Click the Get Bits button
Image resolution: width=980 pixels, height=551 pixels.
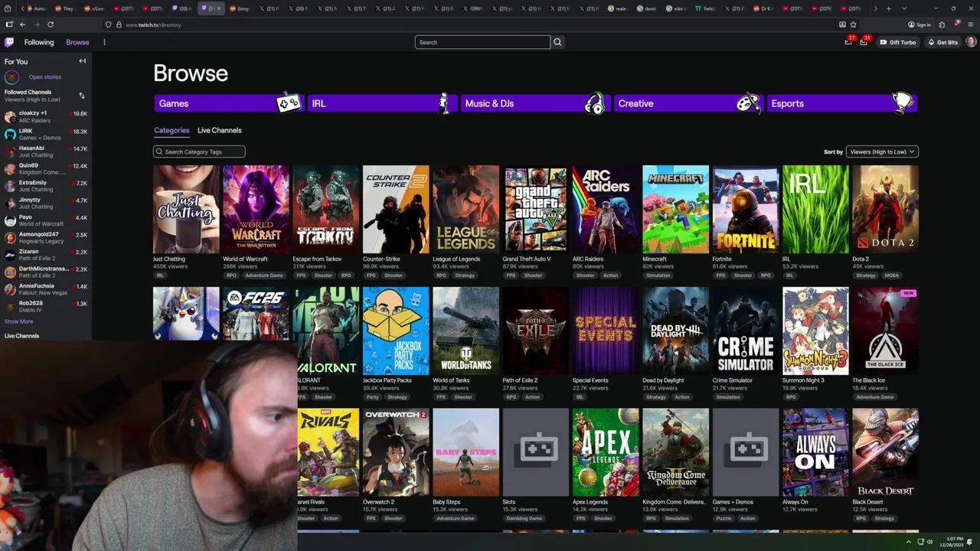coord(942,42)
